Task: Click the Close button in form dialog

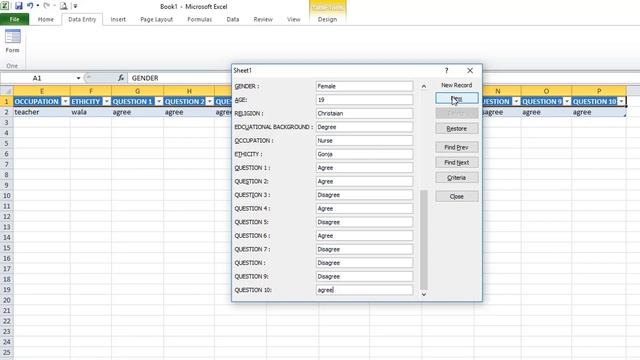Action: [457, 196]
